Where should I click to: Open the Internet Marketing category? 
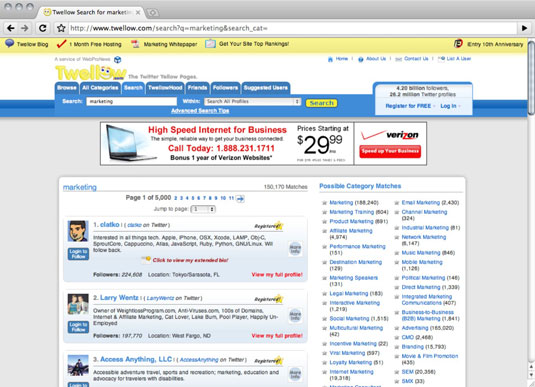351,372
